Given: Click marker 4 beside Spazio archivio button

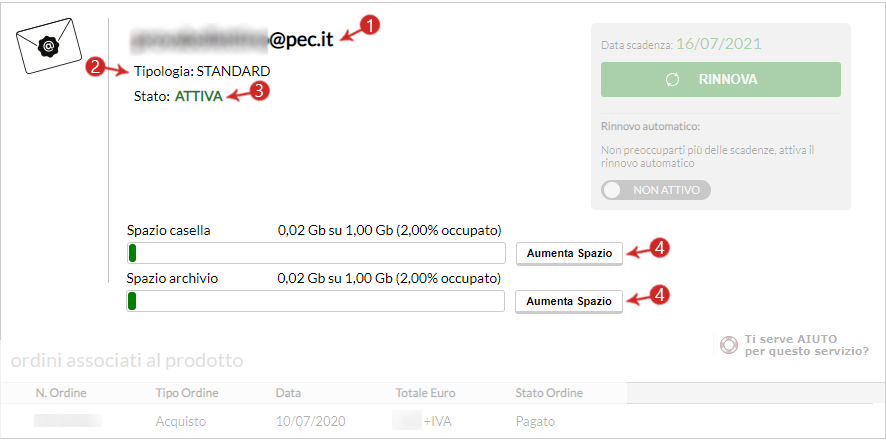Looking at the screenshot, I should click(659, 294).
